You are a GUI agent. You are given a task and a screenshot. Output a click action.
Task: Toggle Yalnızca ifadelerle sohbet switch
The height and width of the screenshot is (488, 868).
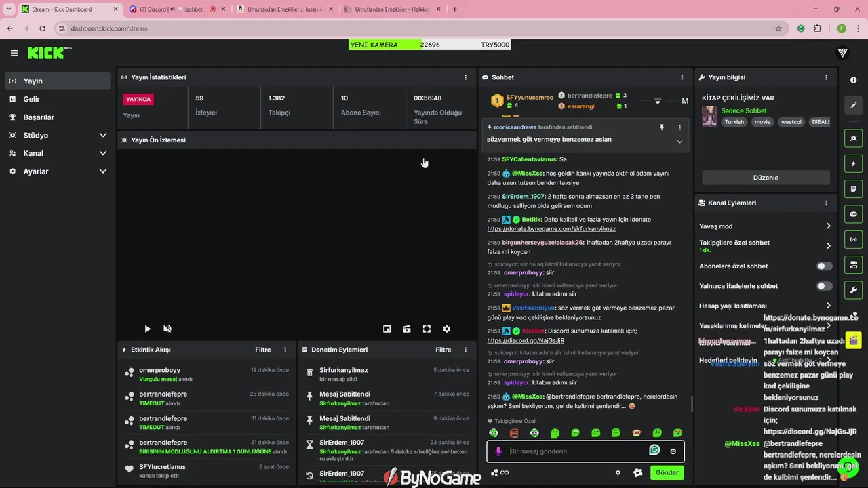pyautogui.click(x=824, y=286)
